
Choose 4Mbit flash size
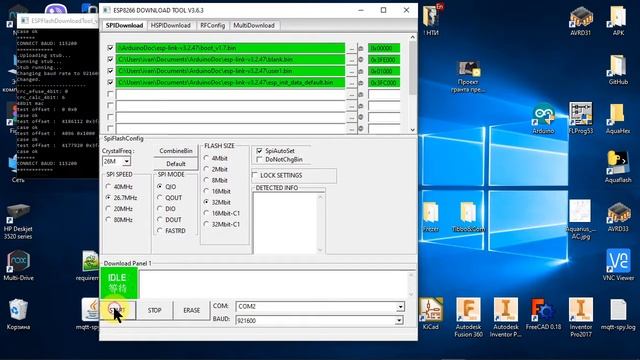click(x=206, y=158)
